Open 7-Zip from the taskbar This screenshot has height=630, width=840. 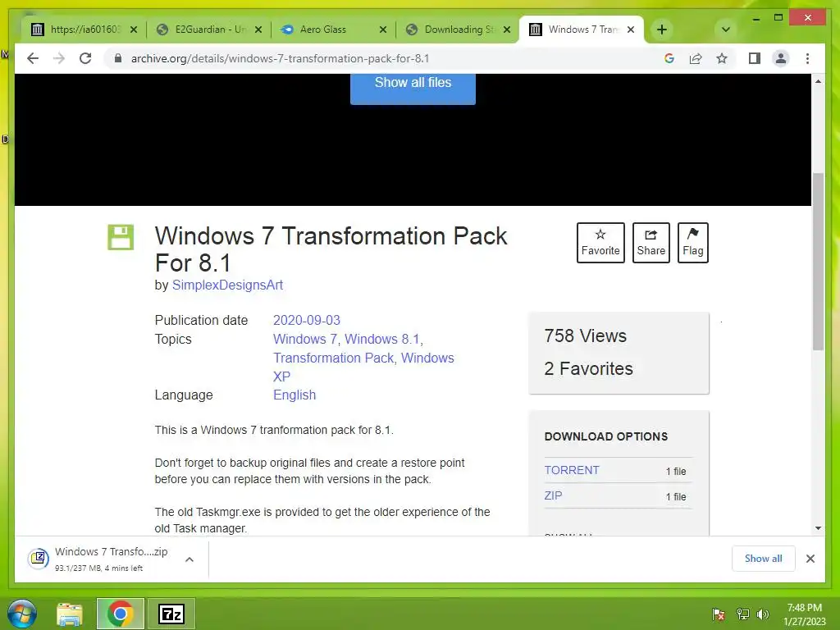(x=171, y=614)
